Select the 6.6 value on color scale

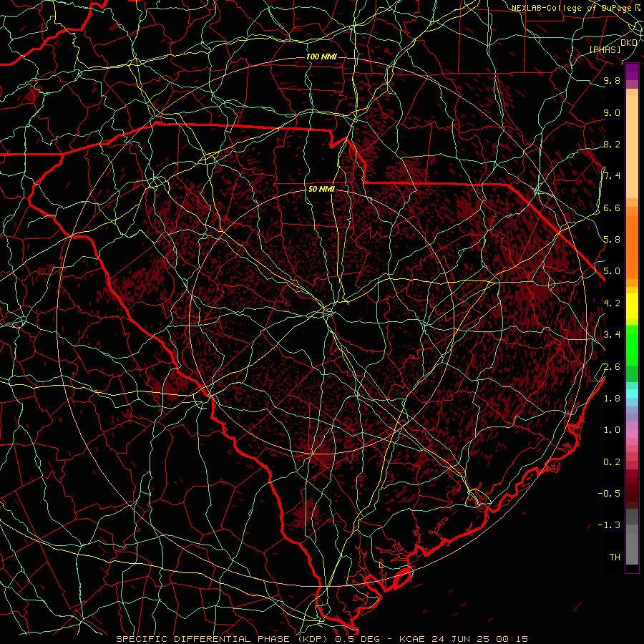(x=612, y=208)
